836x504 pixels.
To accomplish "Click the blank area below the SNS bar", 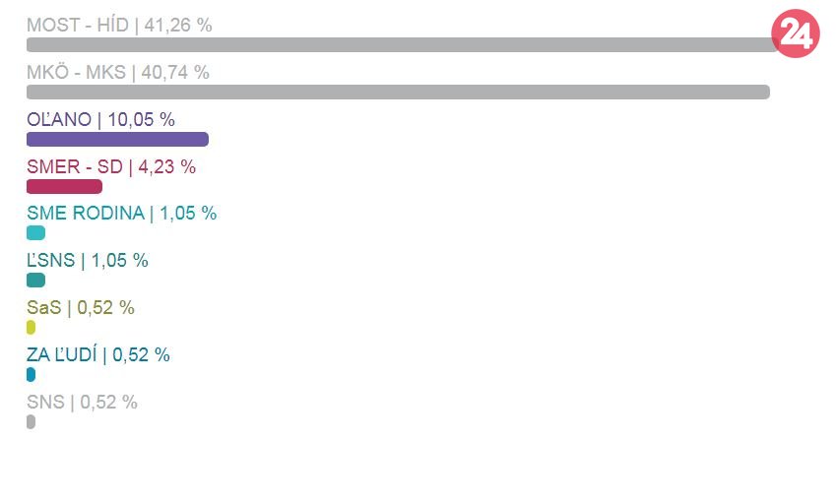I will [x=394, y=468].
